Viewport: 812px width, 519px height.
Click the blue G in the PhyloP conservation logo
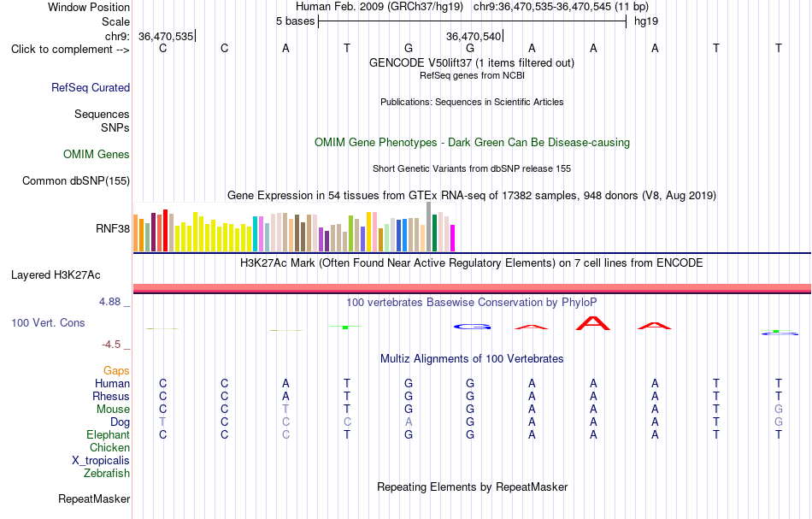(x=472, y=327)
